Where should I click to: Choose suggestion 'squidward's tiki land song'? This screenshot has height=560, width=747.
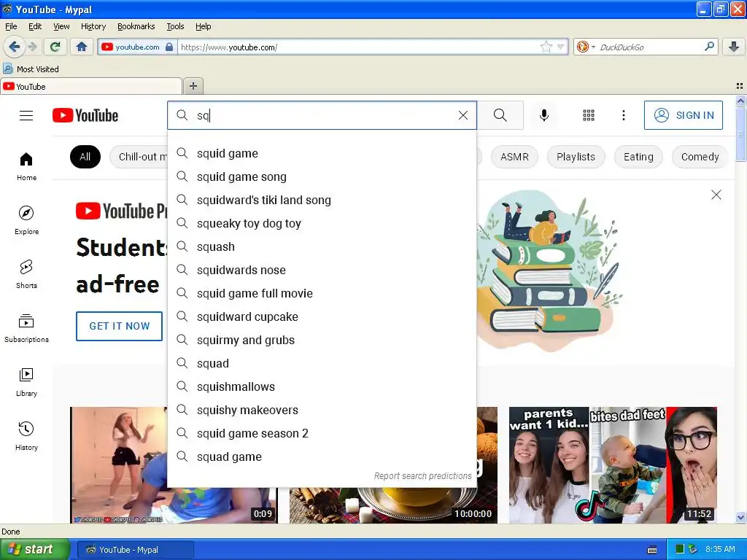322,200
